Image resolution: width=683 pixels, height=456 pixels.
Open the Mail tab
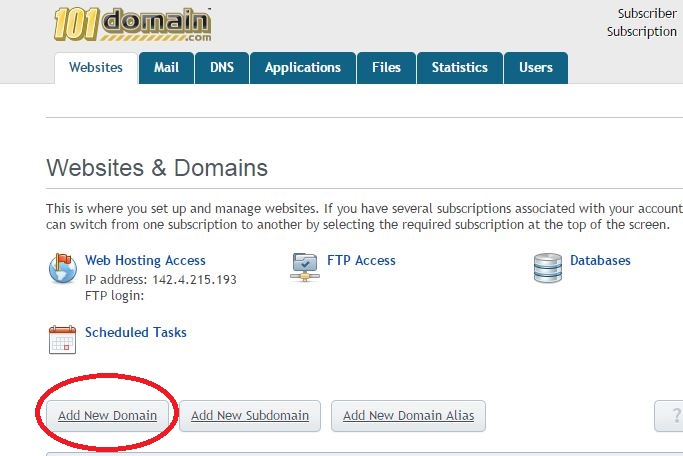pyautogui.click(x=166, y=68)
